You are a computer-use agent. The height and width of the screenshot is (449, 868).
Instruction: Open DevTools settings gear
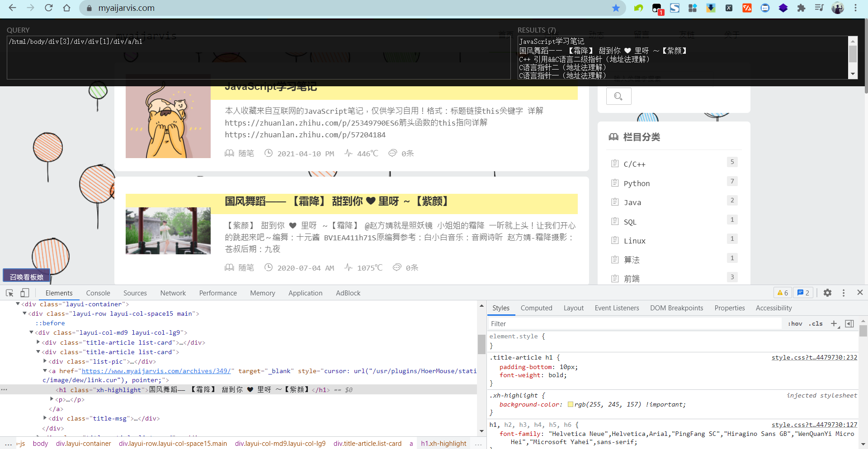(828, 293)
